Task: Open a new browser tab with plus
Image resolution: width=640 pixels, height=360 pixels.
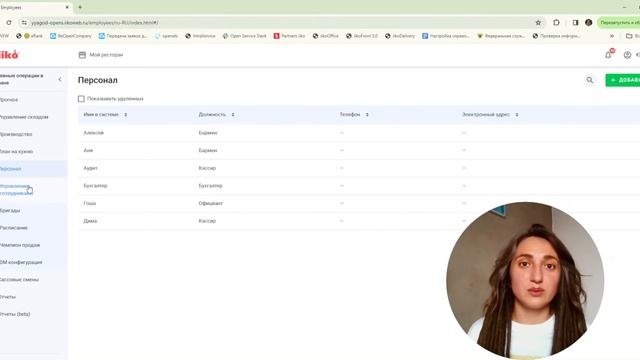Action: tap(80, 7)
